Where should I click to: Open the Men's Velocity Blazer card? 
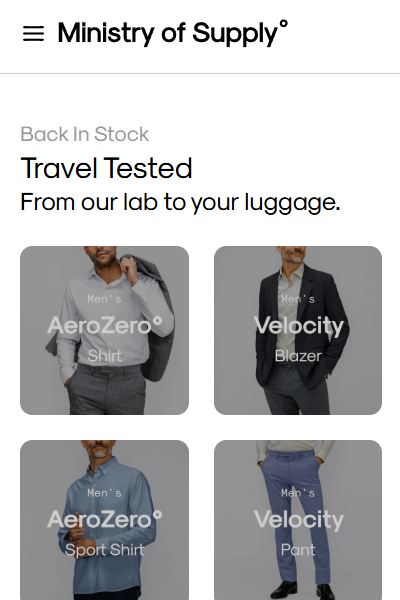(298, 330)
